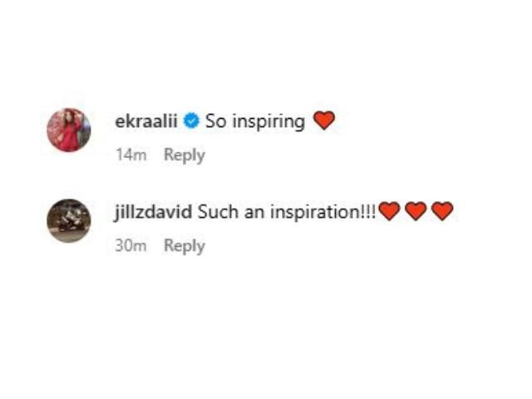Click the Such an inspiration comment text
Screen dimensions: 532x399
[x=287, y=212]
